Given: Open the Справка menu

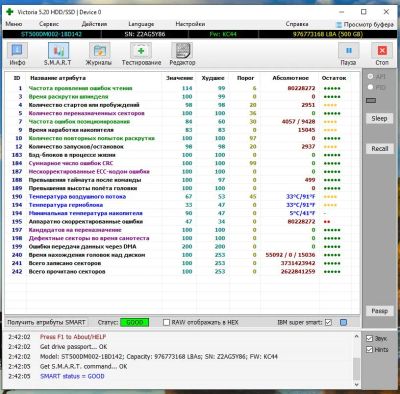Looking at the screenshot, I should [x=297, y=24].
